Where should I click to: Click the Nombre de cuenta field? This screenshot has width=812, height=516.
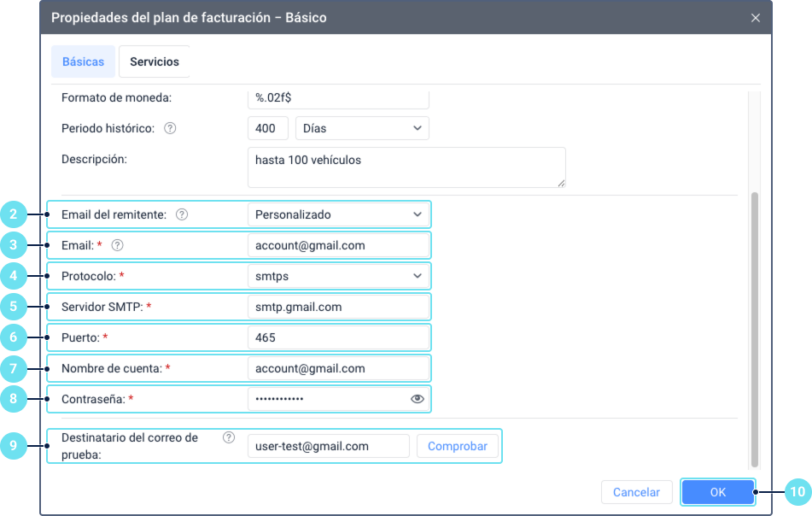[338, 368]
